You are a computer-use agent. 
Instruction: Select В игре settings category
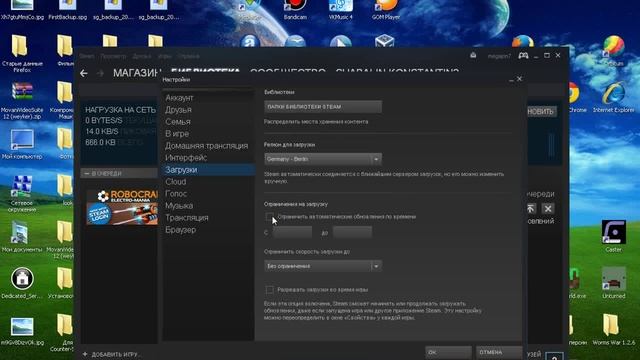pyautogui.click(x=209, y=133)
